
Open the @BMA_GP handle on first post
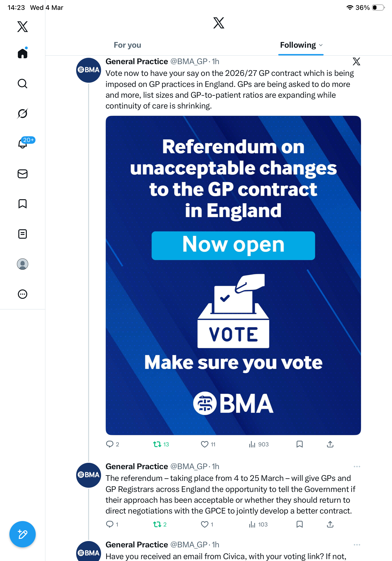tap(189, 62)
